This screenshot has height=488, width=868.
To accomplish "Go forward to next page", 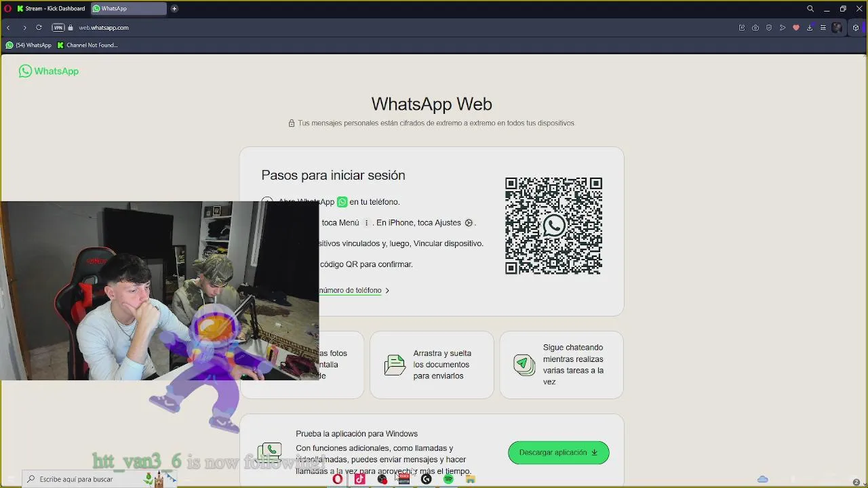I will tap(24, 28).
